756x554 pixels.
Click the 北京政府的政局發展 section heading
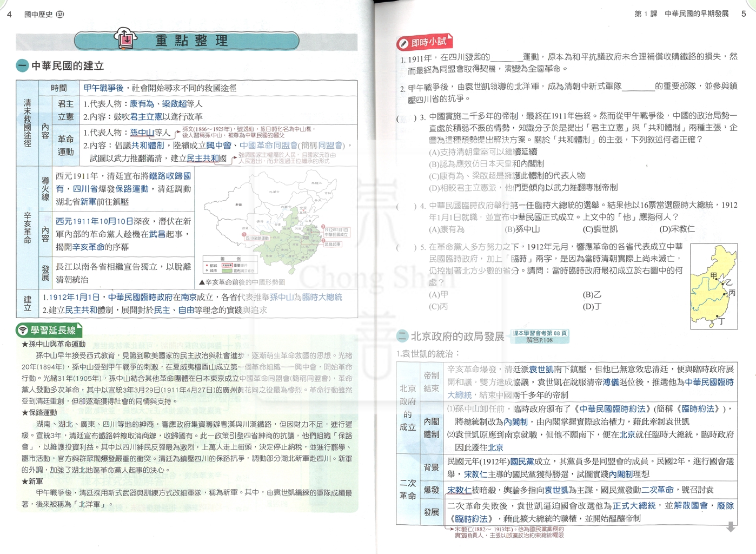click(457, 336)
